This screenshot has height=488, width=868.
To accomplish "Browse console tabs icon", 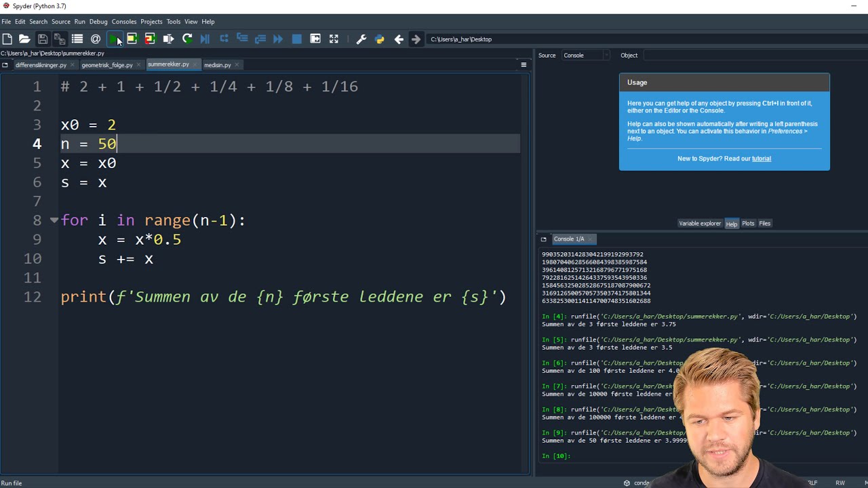I will tap(543, 239).
